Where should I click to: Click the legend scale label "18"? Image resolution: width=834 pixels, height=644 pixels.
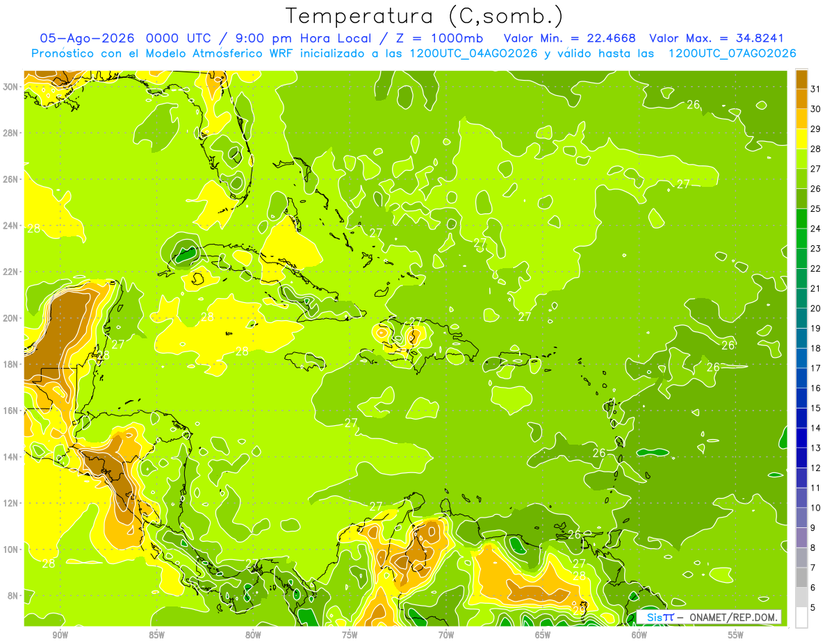(816, 348)
